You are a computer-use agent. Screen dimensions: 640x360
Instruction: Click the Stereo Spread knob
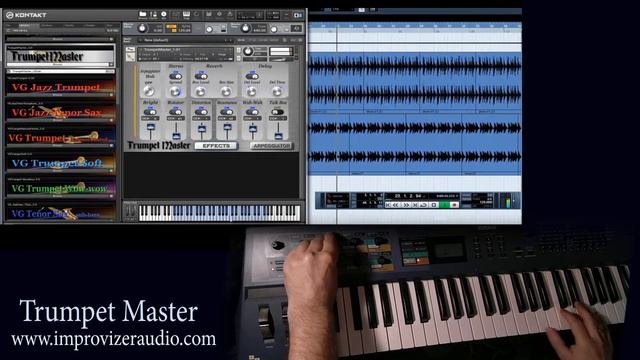point(176,91)
